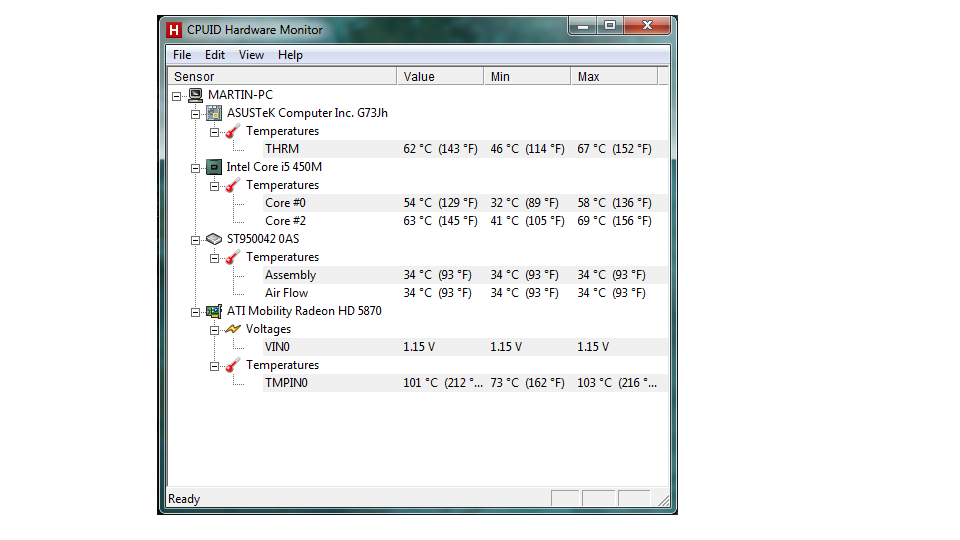This screenshot has height=540, width=960.
Task: Collapse Temperatures under ATI Mobility Radeon
Action: (x=214, y=366)
